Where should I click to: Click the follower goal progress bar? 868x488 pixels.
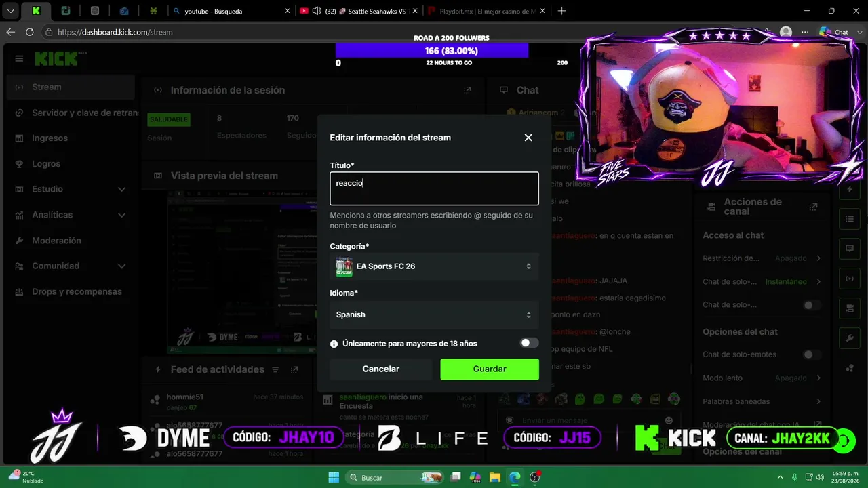(x=432, y=51)
